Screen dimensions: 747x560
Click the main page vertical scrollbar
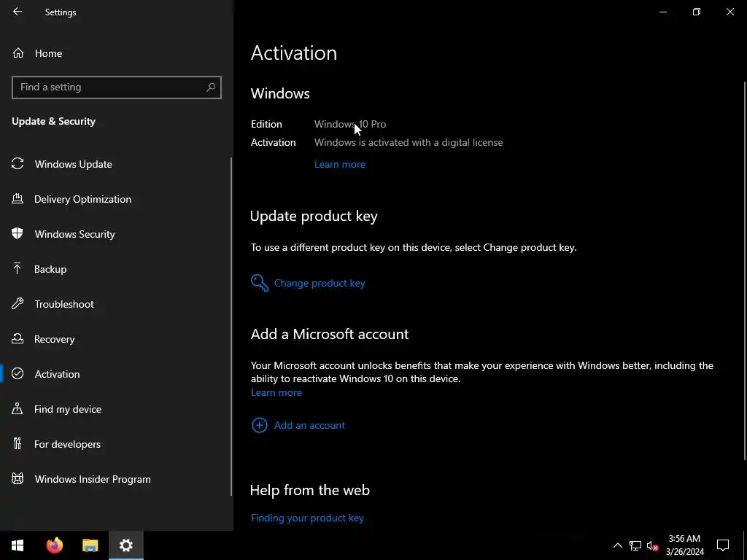tap(745, 271)
